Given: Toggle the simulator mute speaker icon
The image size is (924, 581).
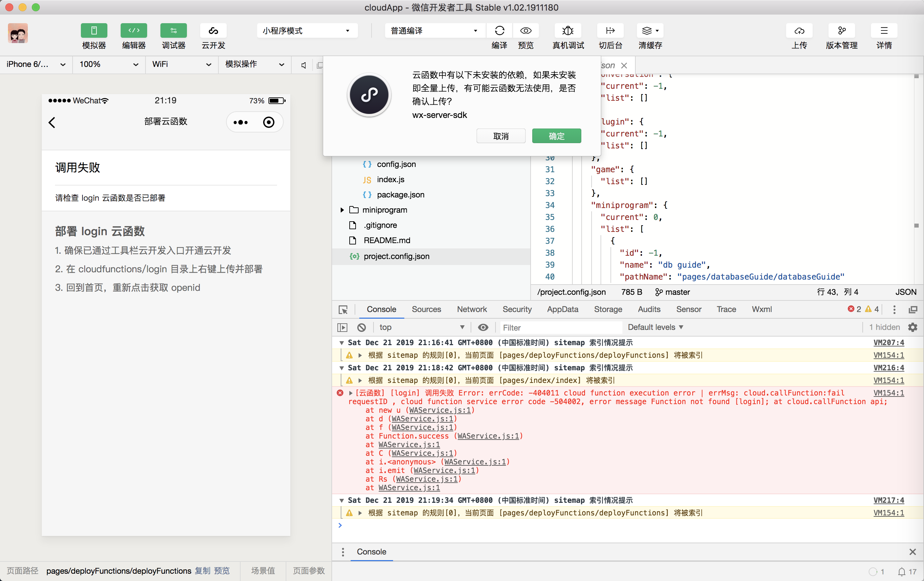Looking at the screenshot, I should (x=304, y=65).
